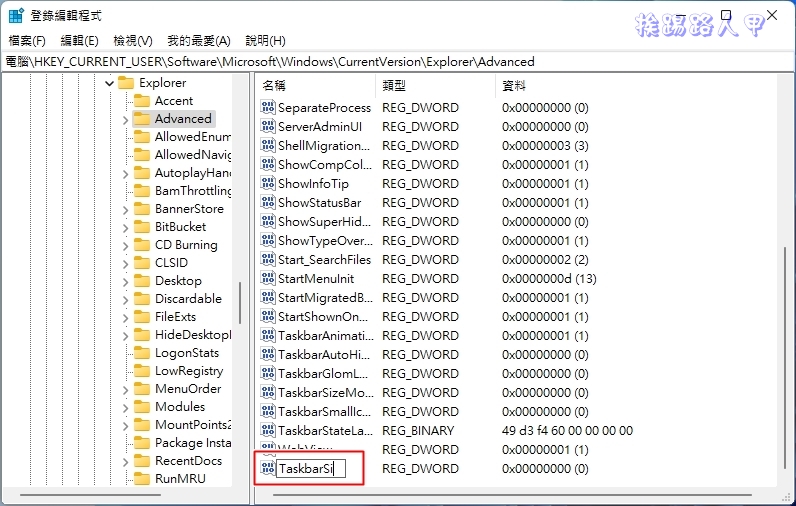
Task: Open the 編輯(E) menu
Action: (x=79, y=41)
